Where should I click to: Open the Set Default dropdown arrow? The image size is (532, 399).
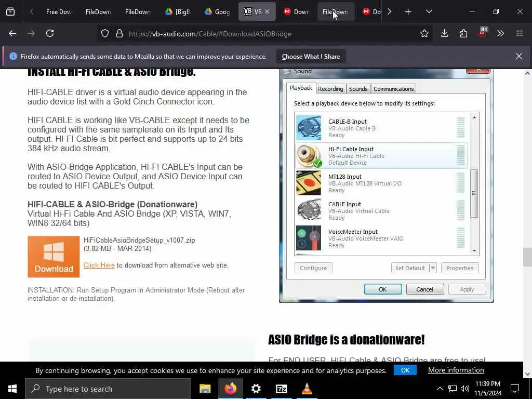click(x=433, y=268)
